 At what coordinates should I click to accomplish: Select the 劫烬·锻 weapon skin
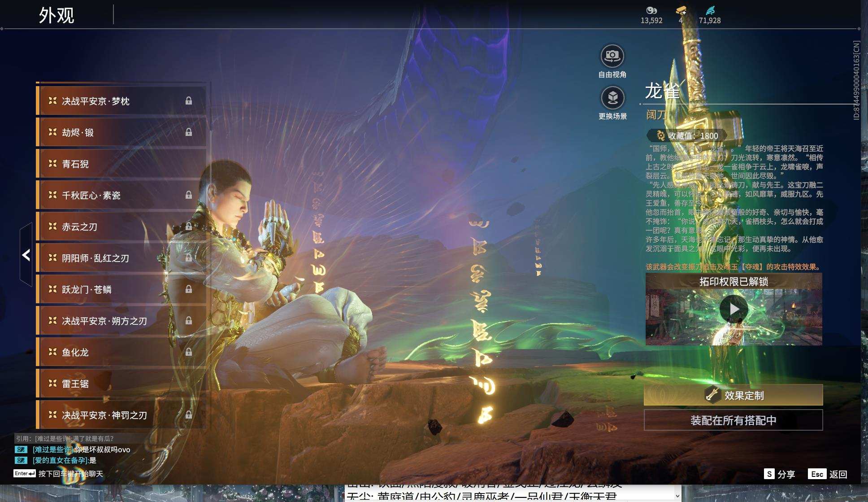121,132
